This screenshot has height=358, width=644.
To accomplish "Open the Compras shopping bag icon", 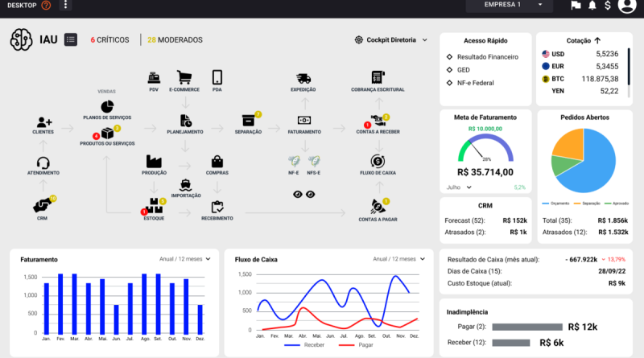I will click(217, 162).
